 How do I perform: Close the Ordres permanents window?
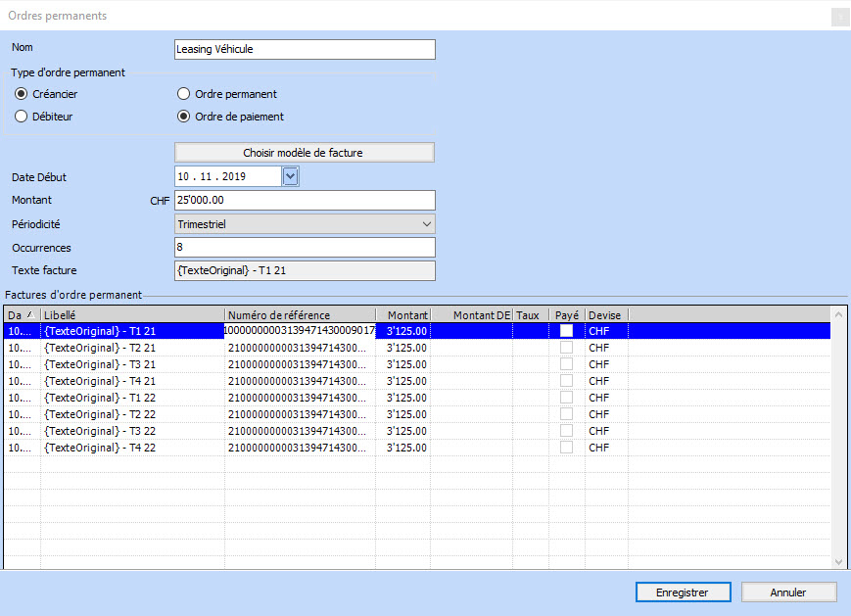(839, 17)
